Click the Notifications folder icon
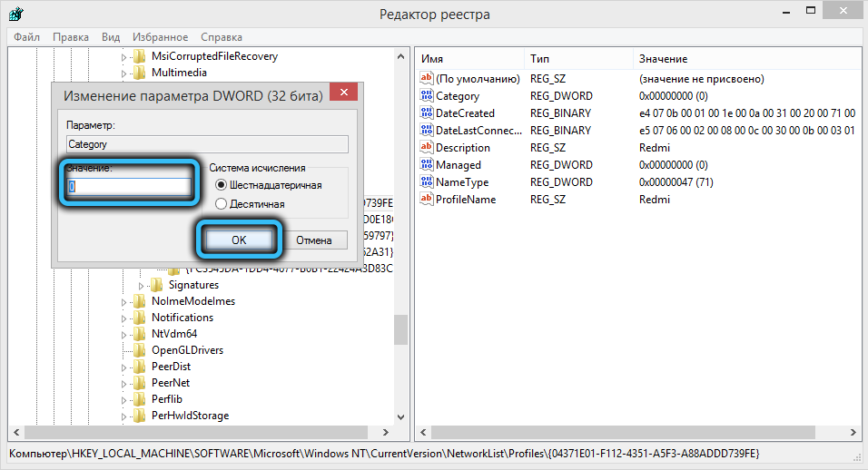This screenshot has width=868, height=470. point(139,318)
